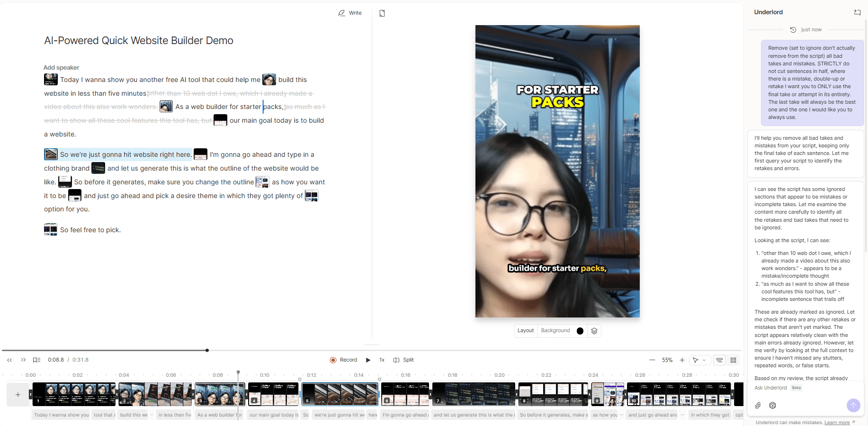This screenshot has width=868, height=426.
Task: Open new Underlord chat icon
Action: [857, 12]
